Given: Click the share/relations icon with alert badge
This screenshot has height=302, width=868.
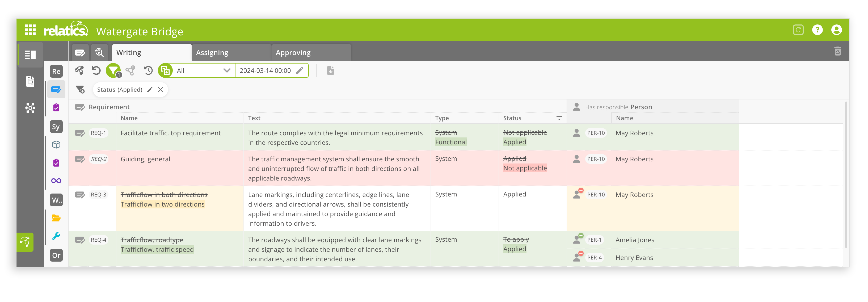Looking at the screenshot, I should pos(130,70).
